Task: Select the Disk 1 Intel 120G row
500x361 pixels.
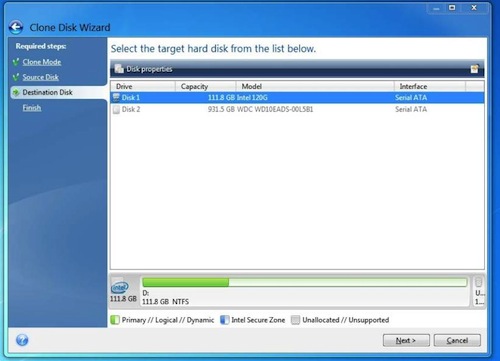Action: point(297,98)
